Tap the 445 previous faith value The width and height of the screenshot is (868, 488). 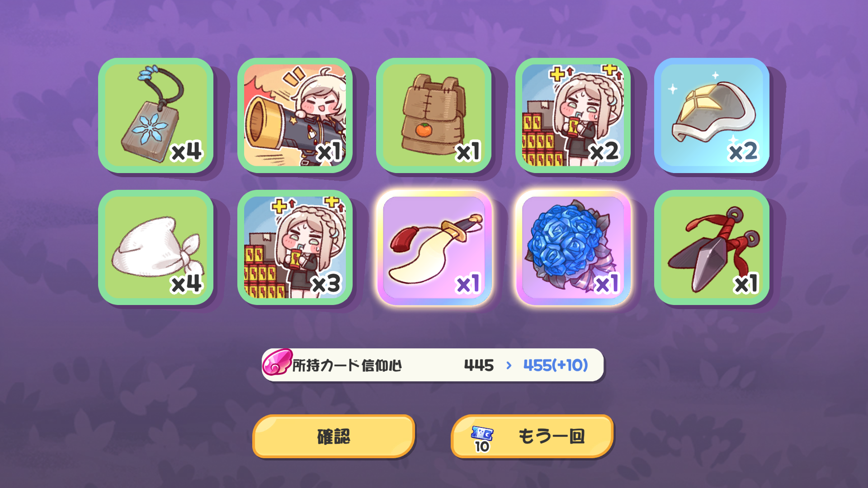(479, 365)
